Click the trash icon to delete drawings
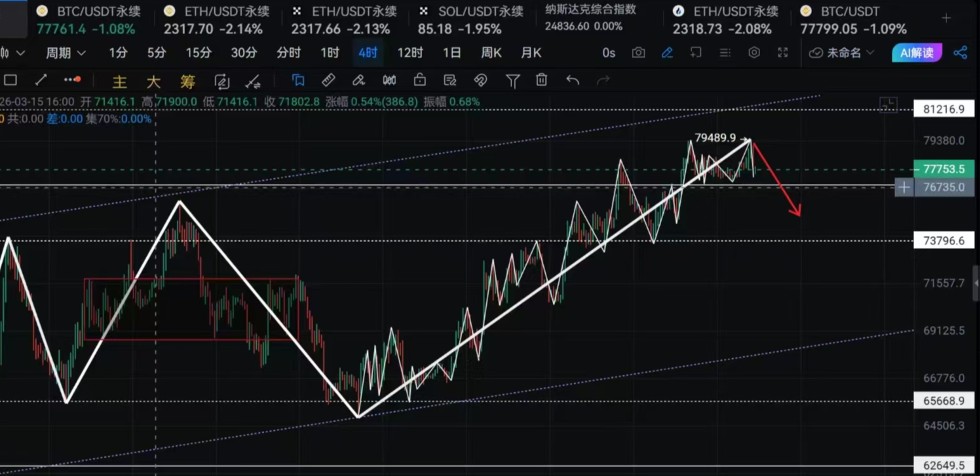 pos(541,80)
